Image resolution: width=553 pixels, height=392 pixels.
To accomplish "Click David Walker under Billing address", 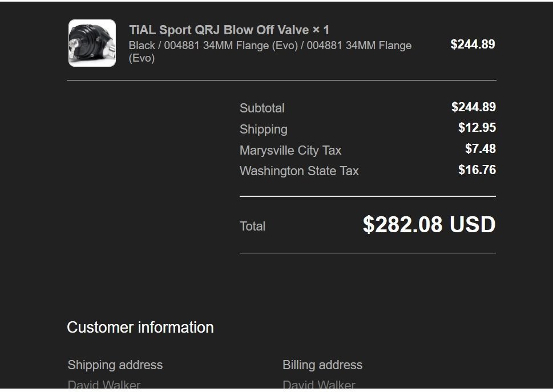I will 319,385.
